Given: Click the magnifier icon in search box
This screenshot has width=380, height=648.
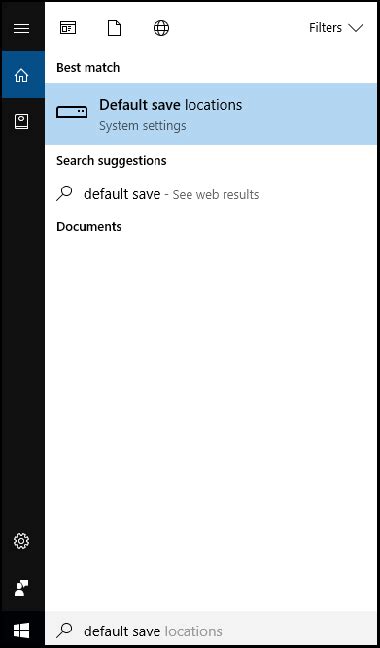Looking at the screenshot, I should 64,630.
